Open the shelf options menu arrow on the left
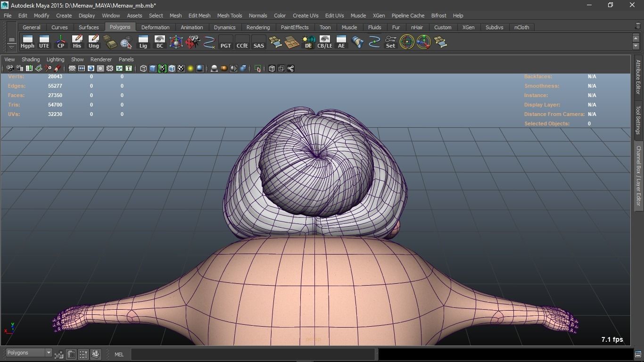 point(12,47)
